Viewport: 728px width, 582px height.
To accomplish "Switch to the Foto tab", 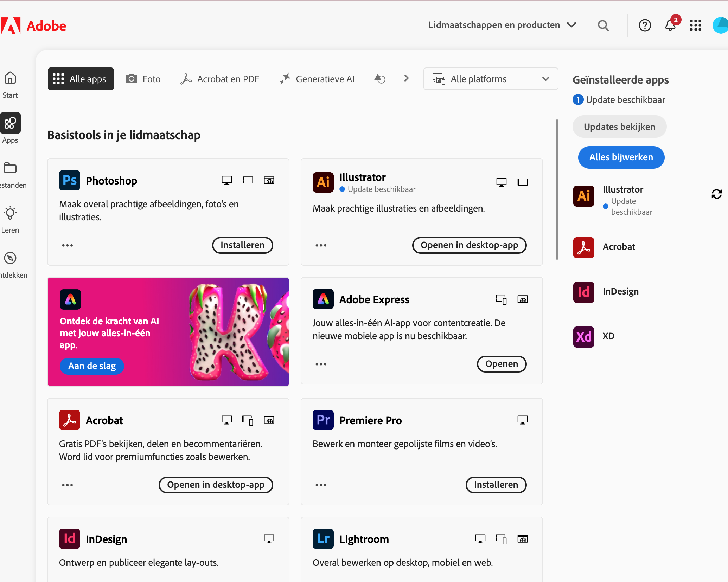I will 143,79.
